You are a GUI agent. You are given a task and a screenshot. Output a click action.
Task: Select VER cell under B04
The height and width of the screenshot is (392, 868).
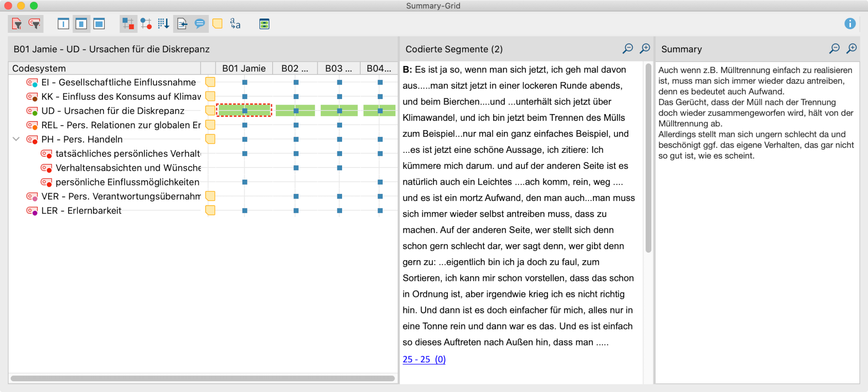coord(380,196)
